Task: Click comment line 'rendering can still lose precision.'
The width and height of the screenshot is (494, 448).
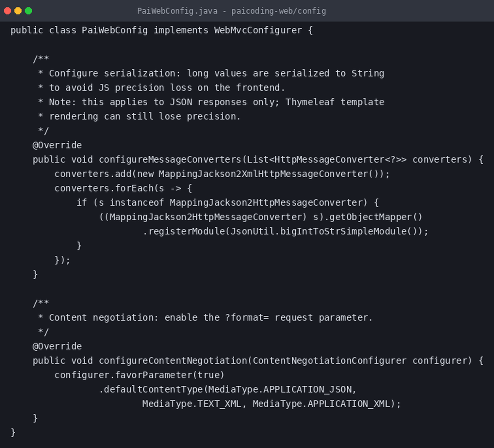Action: point(145,117)
